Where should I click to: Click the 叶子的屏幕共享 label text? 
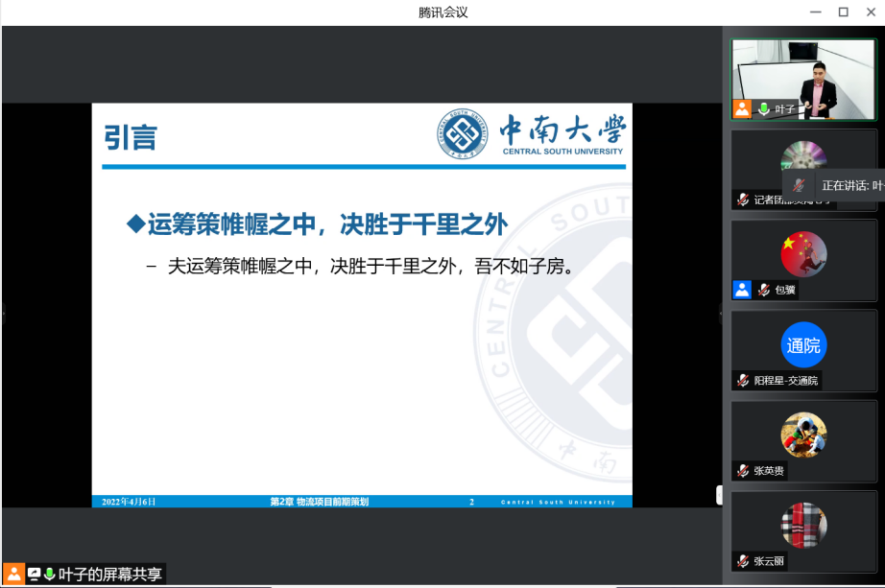click(110, 575)
